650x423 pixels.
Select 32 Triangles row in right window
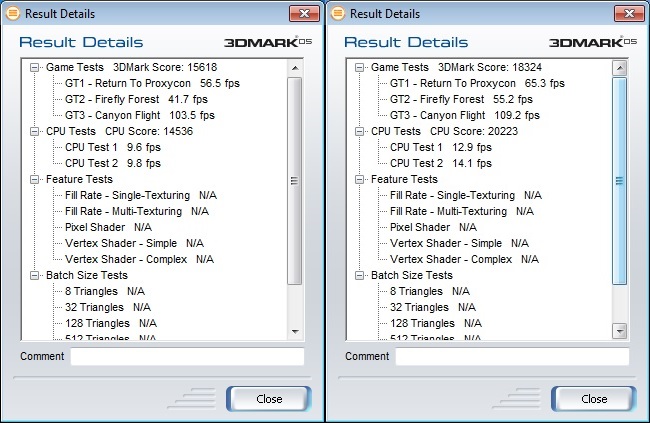(x=433, y=307)
